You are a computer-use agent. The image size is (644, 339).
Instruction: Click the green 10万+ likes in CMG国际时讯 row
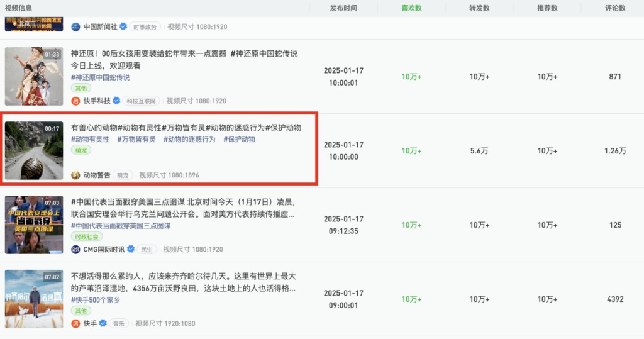click(x=411, y=225)
